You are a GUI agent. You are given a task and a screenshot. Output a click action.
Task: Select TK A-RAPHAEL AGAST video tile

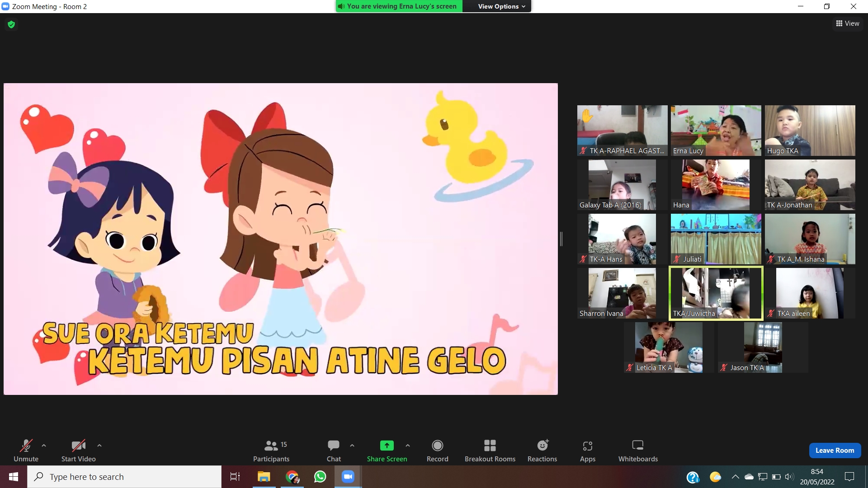[622, 131]
